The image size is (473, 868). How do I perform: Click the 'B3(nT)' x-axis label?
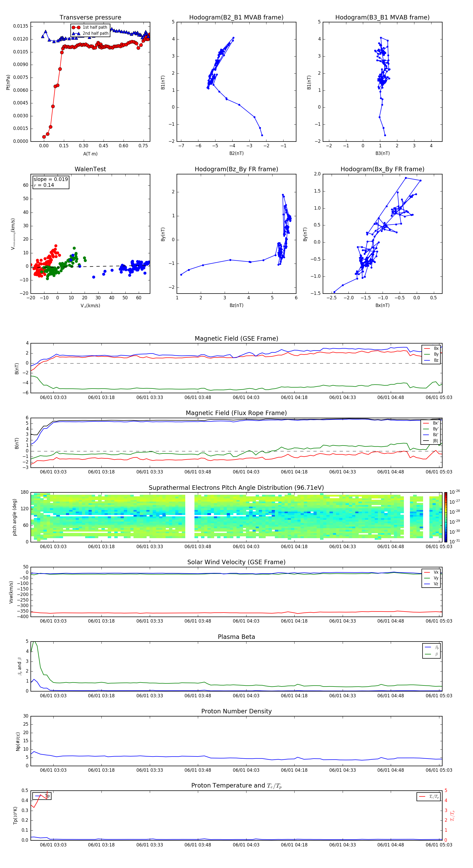click(x=382, y=153)
